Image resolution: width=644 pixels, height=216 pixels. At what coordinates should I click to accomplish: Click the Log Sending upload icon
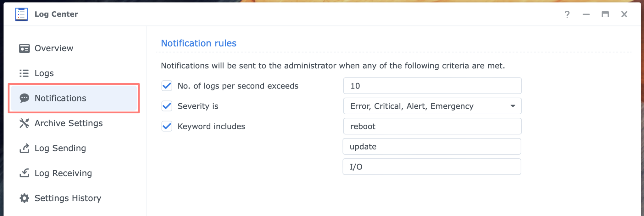pyautogui.click(x=24, y=148)
